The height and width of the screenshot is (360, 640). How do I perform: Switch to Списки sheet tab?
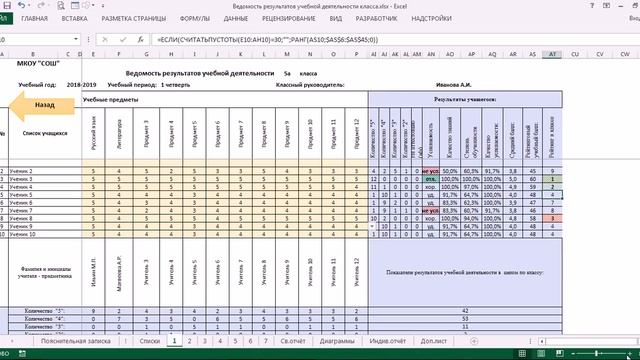coord(149,341)
